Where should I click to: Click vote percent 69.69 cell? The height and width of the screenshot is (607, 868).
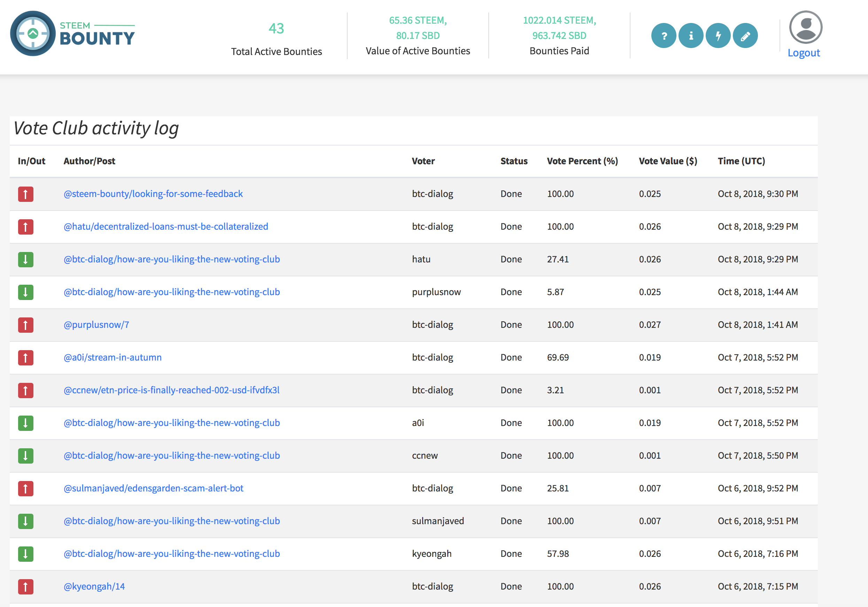558,358
